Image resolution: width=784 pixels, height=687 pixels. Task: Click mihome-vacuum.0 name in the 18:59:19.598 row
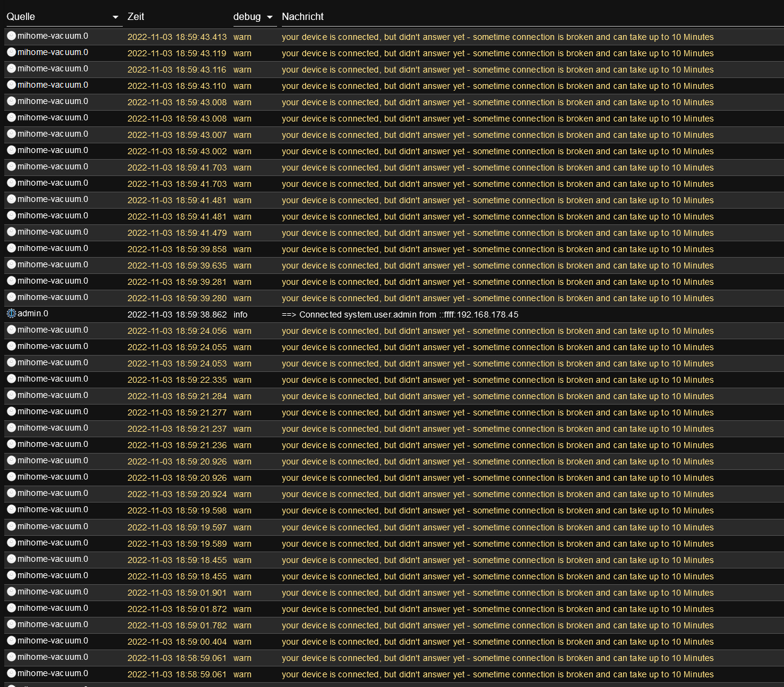(x=53, y=510)
